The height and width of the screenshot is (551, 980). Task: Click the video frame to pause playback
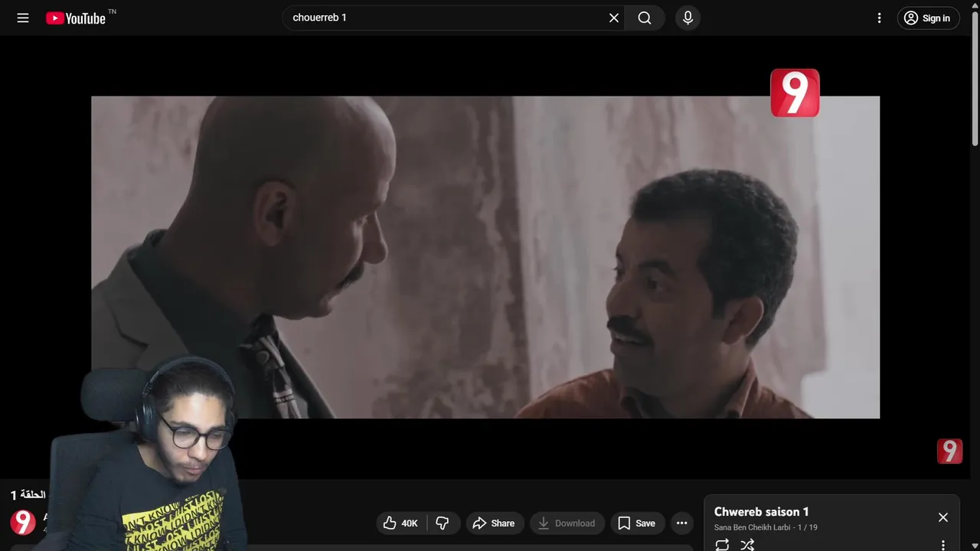485,257
